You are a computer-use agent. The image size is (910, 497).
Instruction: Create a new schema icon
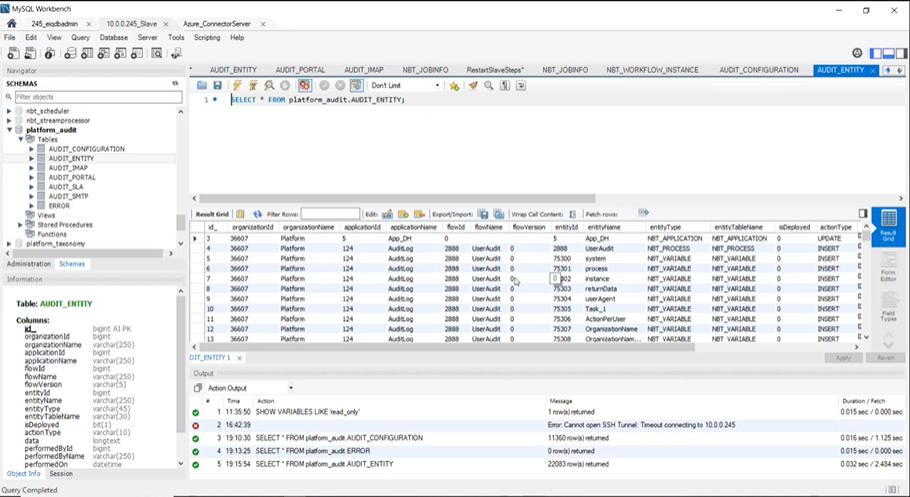(70, 53)
